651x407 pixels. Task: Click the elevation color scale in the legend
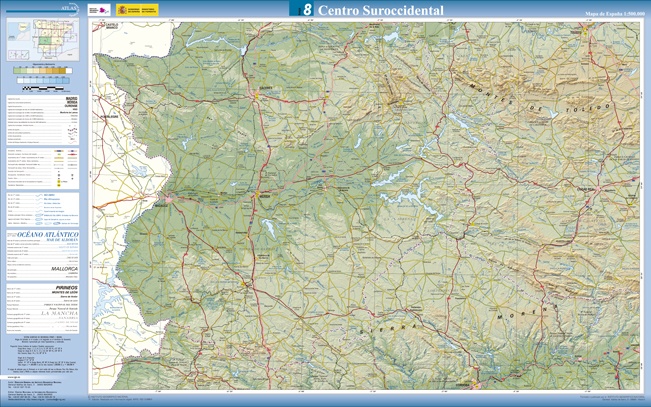41,71
